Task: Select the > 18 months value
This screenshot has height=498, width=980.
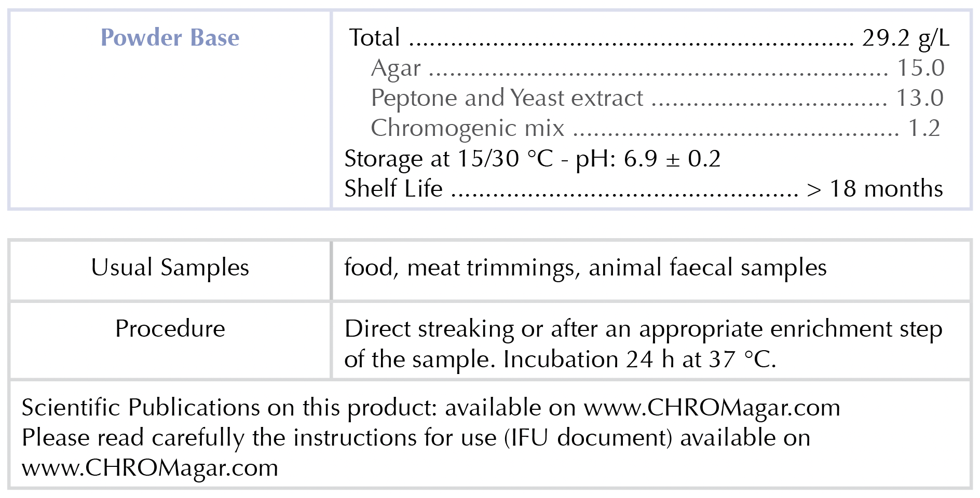Action: pos(875,189)
